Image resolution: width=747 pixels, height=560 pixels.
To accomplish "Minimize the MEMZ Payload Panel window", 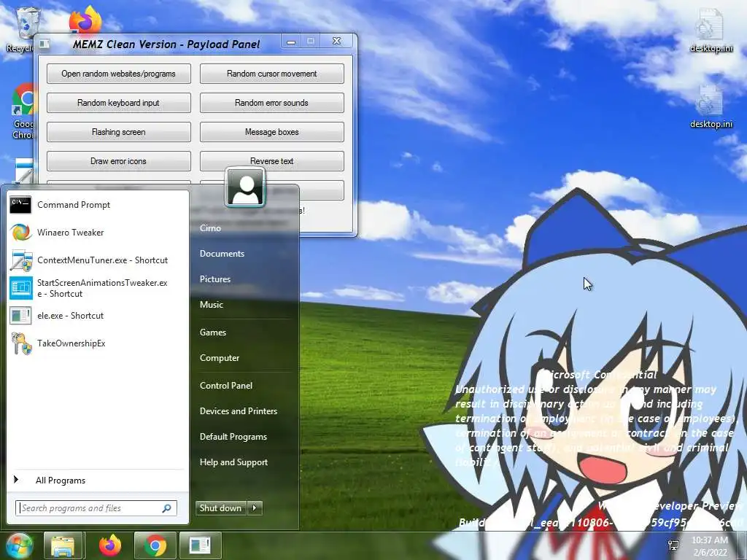I will [x=290, y=42].
